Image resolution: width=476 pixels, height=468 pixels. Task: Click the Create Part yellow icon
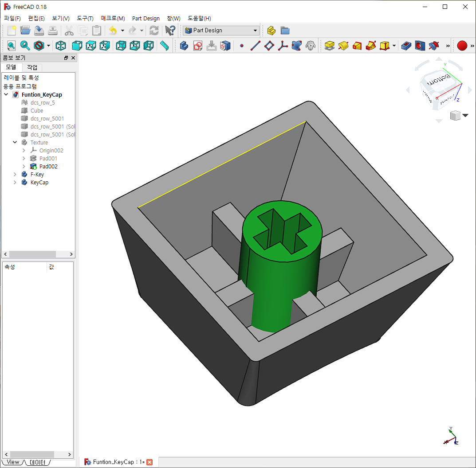(x=271, y=31)
